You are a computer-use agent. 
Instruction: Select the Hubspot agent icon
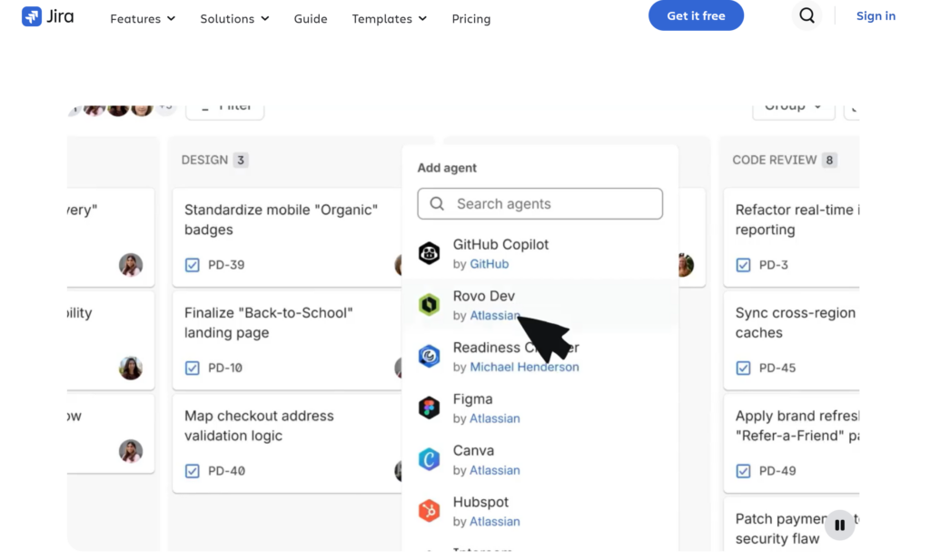point(429,511)
